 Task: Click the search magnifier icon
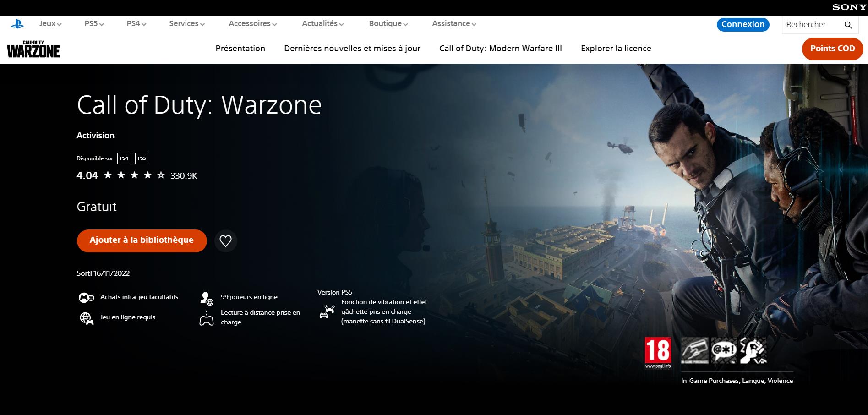coord(848,25)
